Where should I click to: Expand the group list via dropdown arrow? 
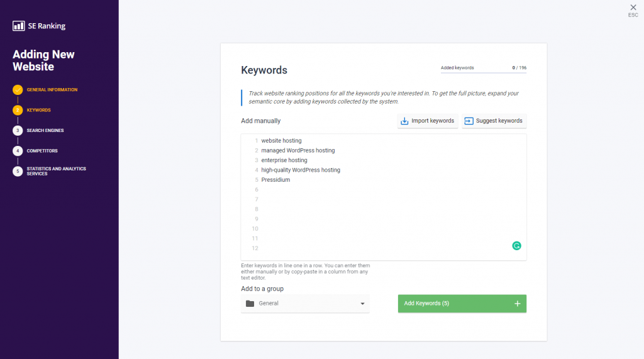(362, 304)
